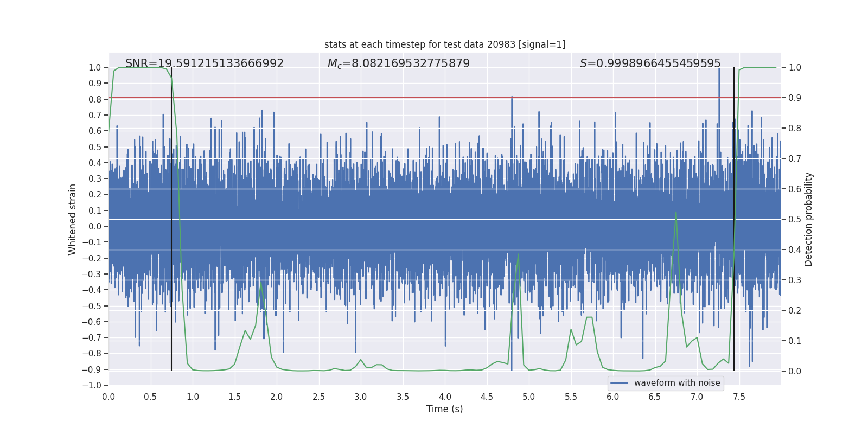Click the right black vertical marker near 7.4 s
868x434 pixels.
click(x=734, y=219)
